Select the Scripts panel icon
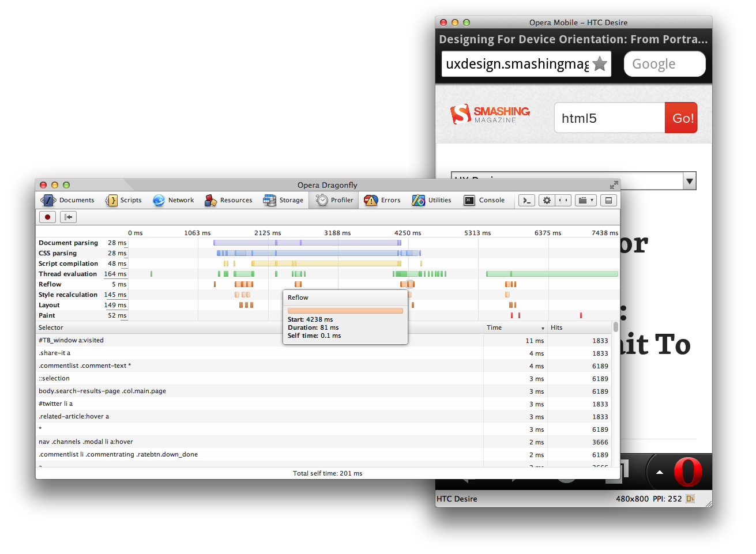Image resolution: width=756 pixels, height=554 pixels. click(124, 200)
